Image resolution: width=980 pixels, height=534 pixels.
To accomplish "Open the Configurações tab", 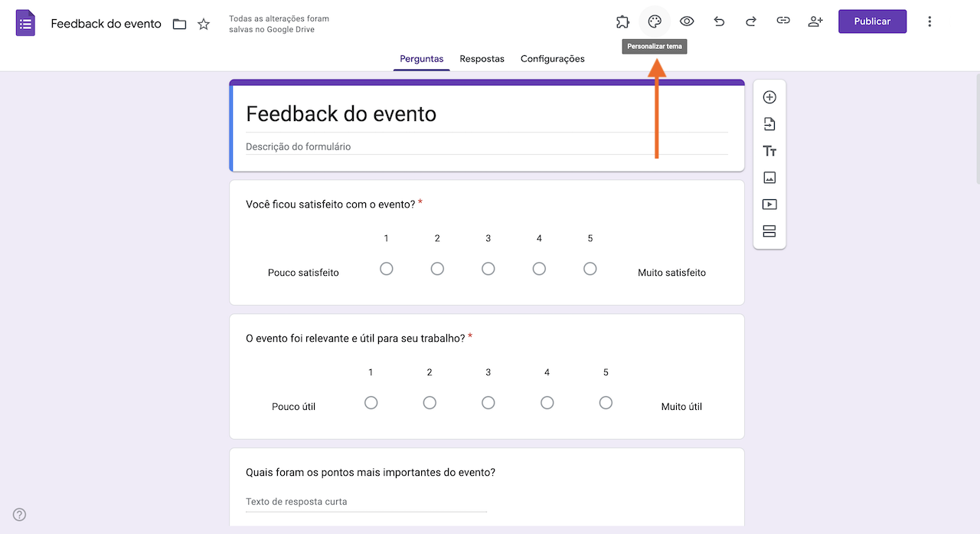I will pos(552,59).
